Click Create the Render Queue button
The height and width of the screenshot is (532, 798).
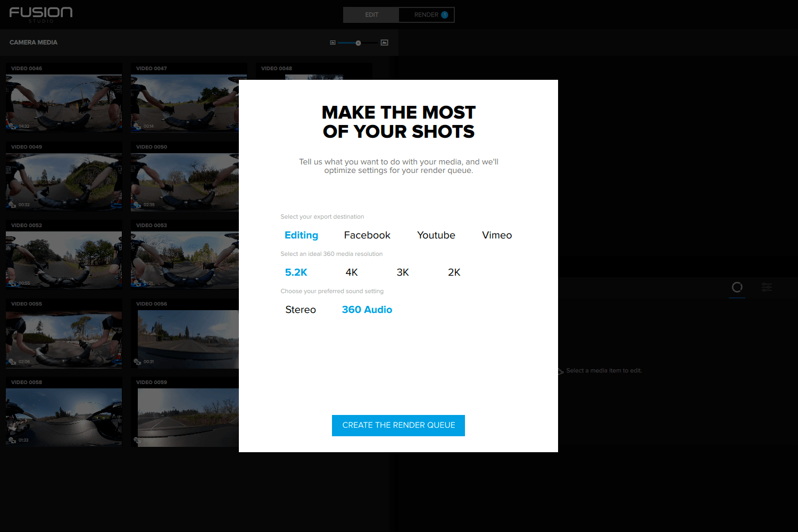click(x=398, y=426)
